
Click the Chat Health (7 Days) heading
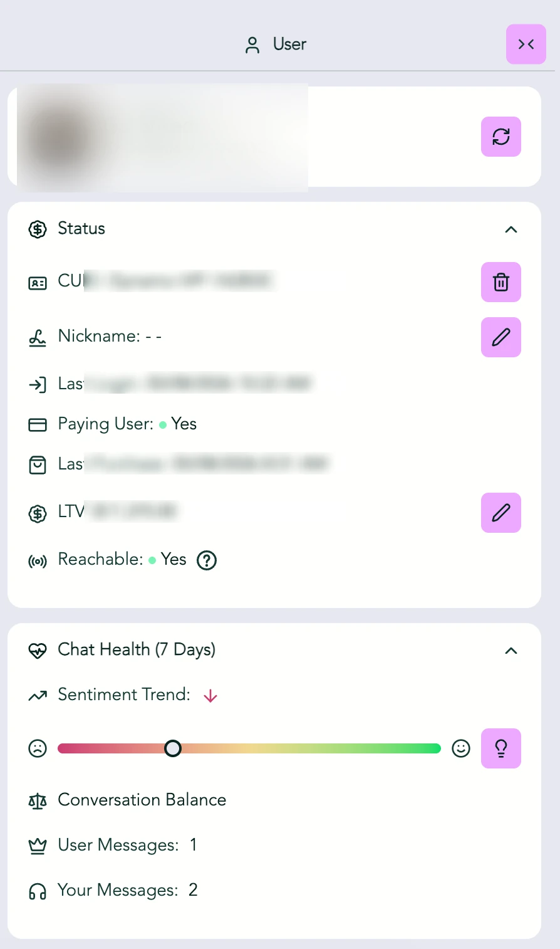tap(137, 650)
